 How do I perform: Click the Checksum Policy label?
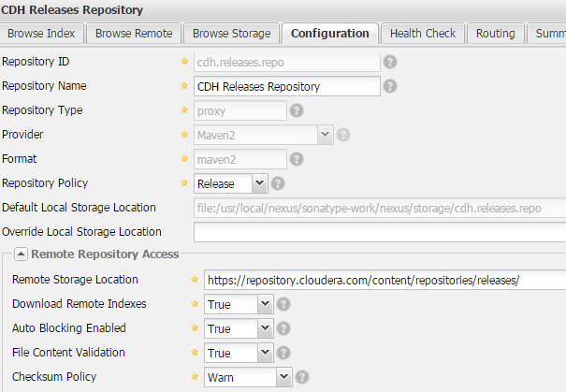54,377
